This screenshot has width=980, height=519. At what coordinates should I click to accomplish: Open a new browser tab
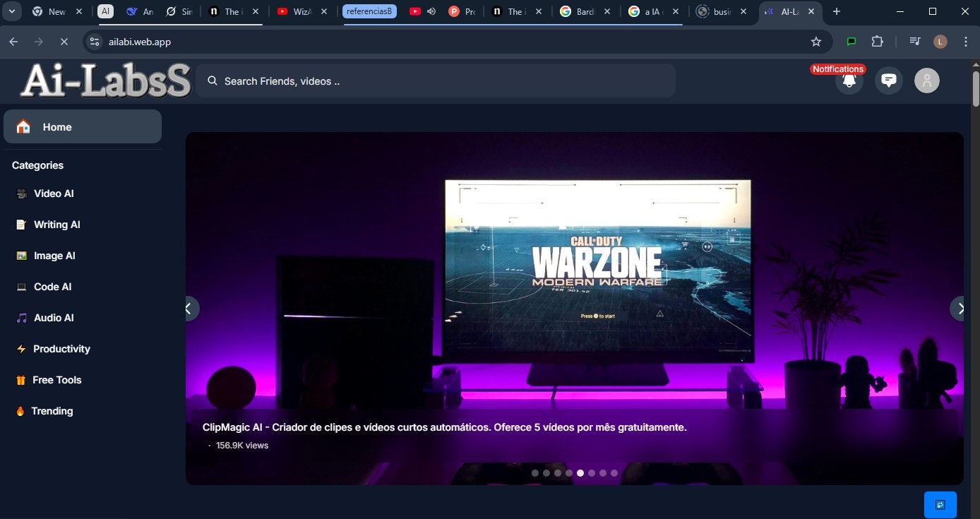[x=837, y=11]
